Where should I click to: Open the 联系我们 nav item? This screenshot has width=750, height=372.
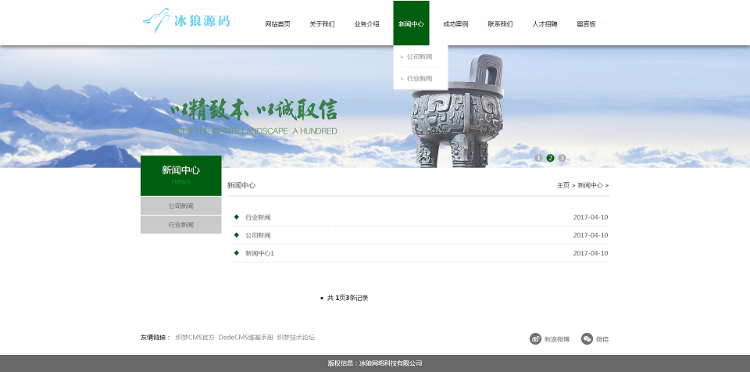tap(500, 24)
